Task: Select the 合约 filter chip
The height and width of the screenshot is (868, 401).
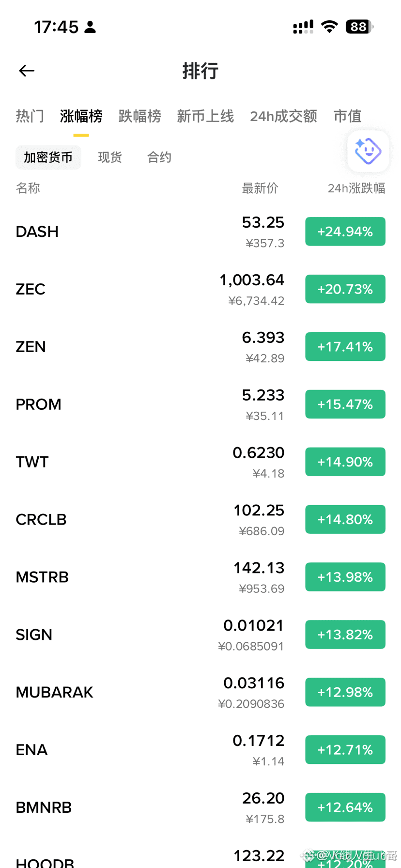Action: 159,157
